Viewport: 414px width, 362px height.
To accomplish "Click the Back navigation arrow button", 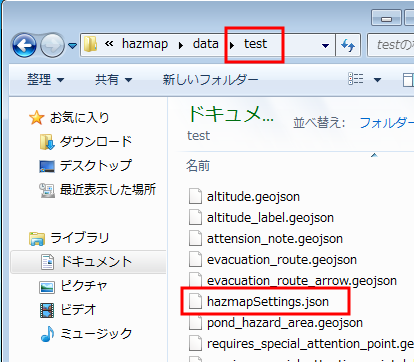I will coord(24,45).
